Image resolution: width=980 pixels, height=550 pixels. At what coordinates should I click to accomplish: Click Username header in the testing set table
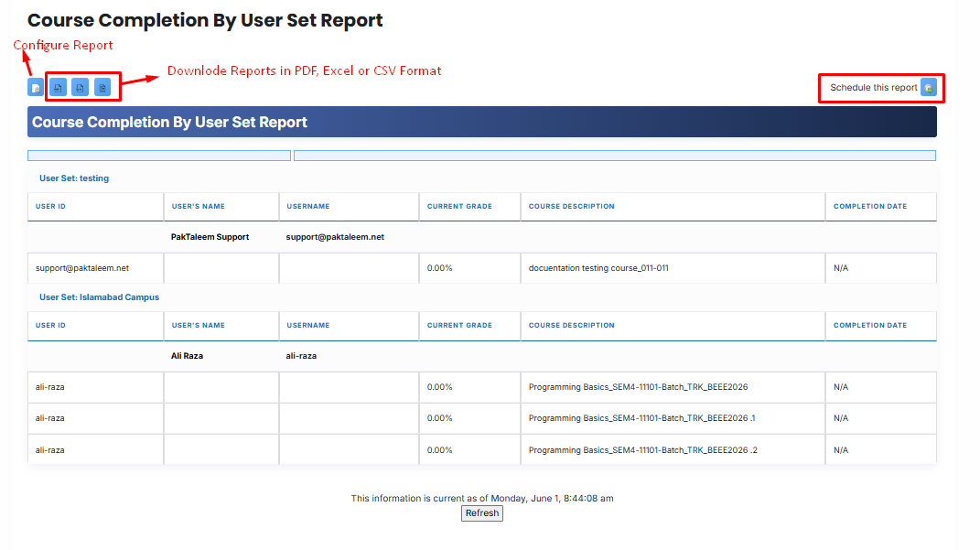pos(308,206)
